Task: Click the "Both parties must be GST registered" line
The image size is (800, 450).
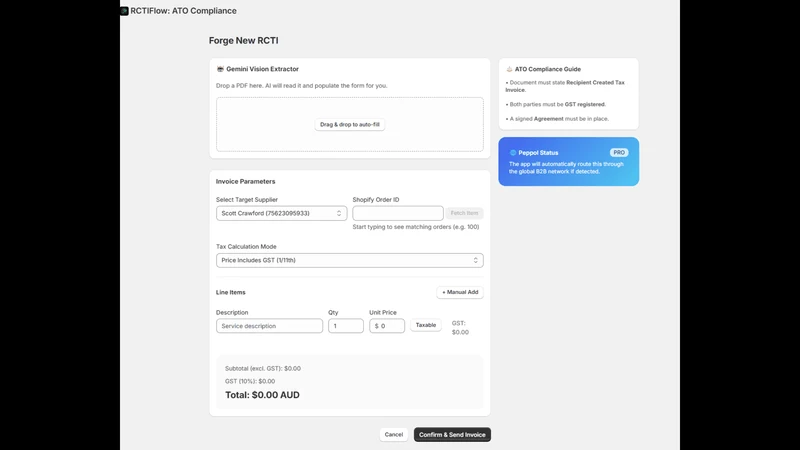Action: click(556, 104)
